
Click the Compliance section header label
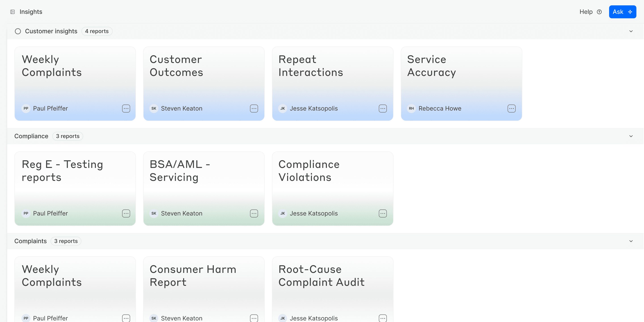(31, 136)
